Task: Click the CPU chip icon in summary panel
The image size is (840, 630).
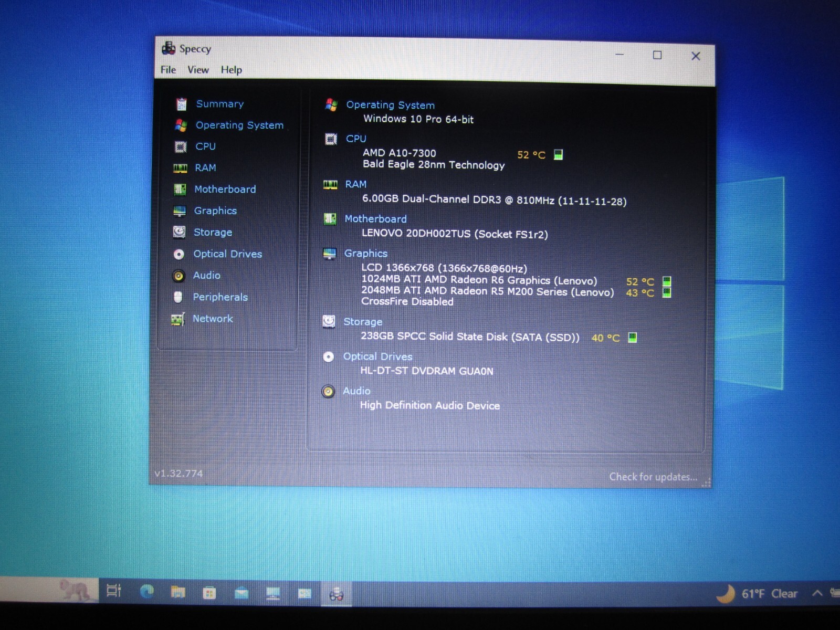Action: pos(331,139)
